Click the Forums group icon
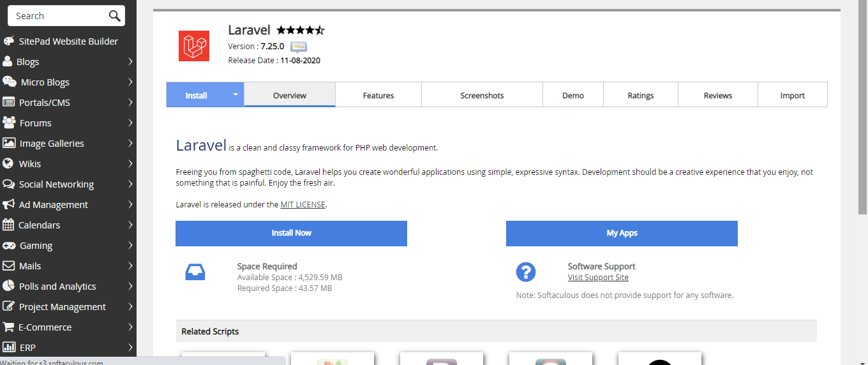868x365 pixels. pos(9,123)
